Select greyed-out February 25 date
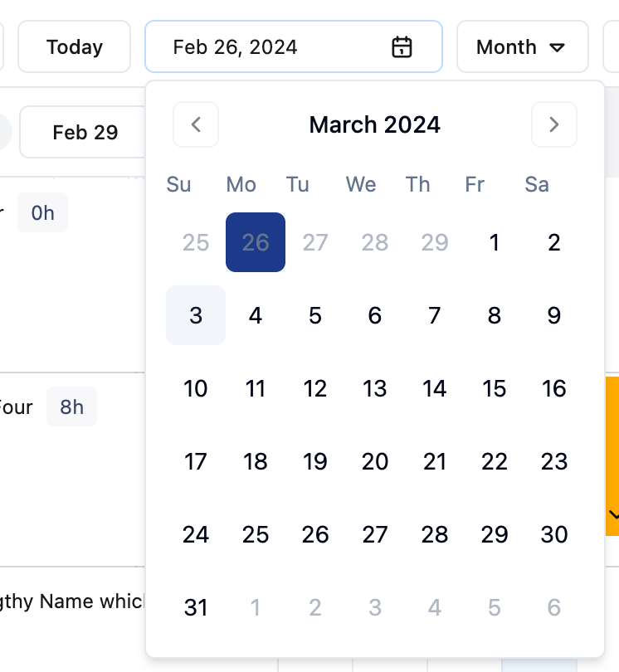The width and height of the screenshot is (619, 672). [196, 242]
